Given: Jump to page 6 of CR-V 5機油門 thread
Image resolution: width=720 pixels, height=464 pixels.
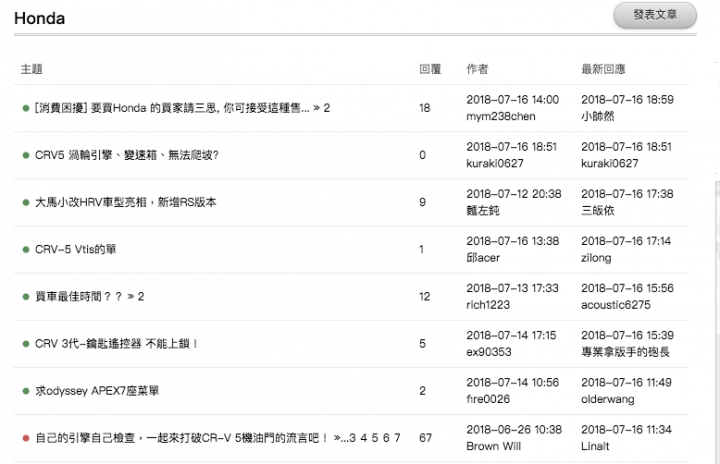Looking at the screenshot, I should [x=386, y=438].
